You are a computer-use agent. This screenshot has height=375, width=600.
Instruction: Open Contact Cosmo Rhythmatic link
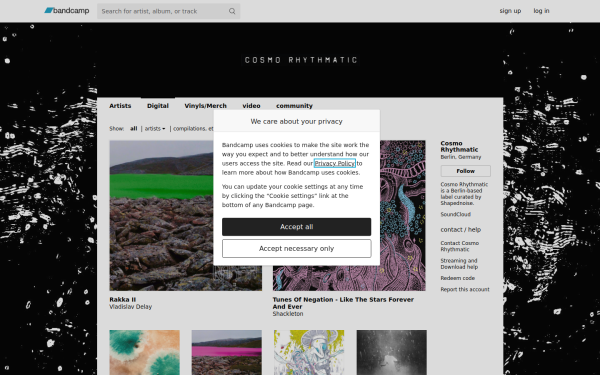click(x=460, y=246)
